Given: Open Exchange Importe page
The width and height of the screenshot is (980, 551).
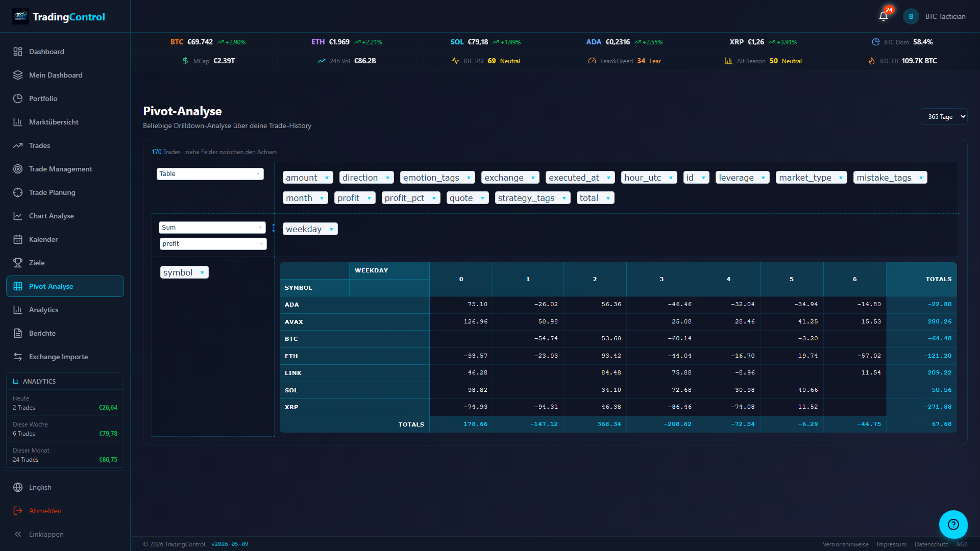Looking at the screenshot, I should pos(65,357).
